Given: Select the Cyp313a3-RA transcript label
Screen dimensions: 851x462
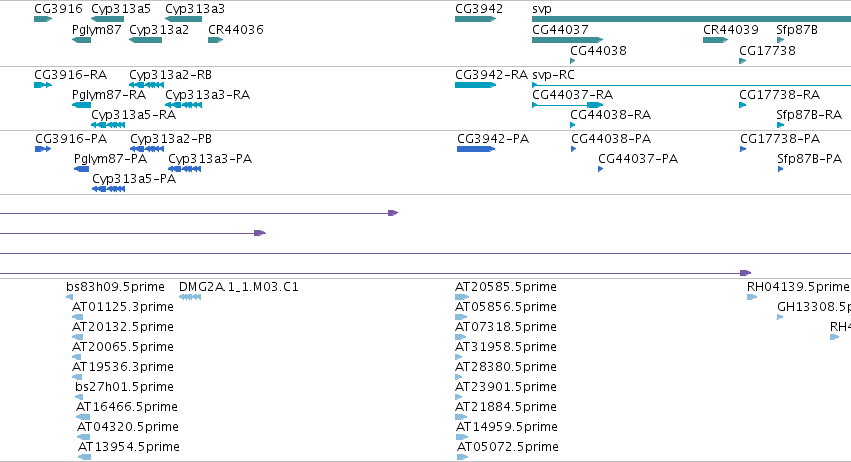Looking at the screenshot, I should coord(207,95).
